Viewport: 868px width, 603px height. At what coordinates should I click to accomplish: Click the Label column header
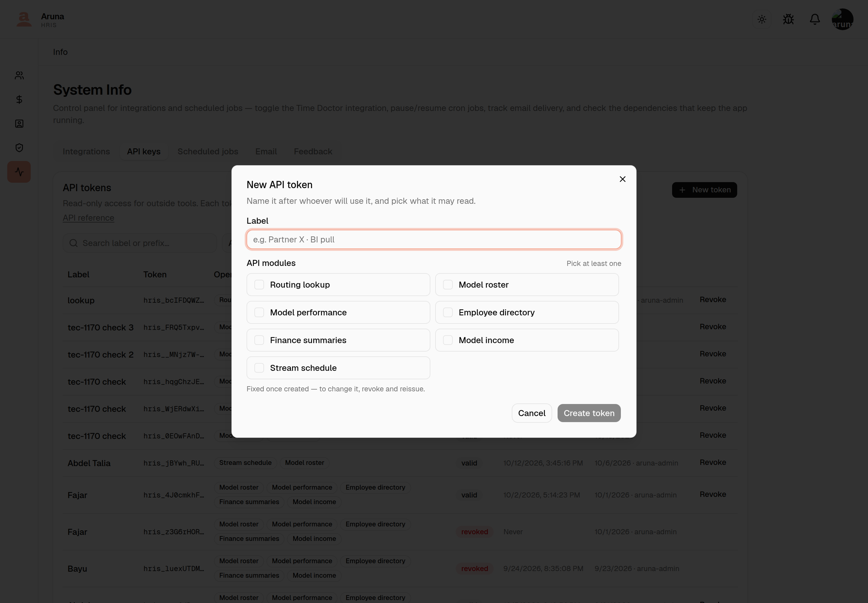click(x=79, y=275)
